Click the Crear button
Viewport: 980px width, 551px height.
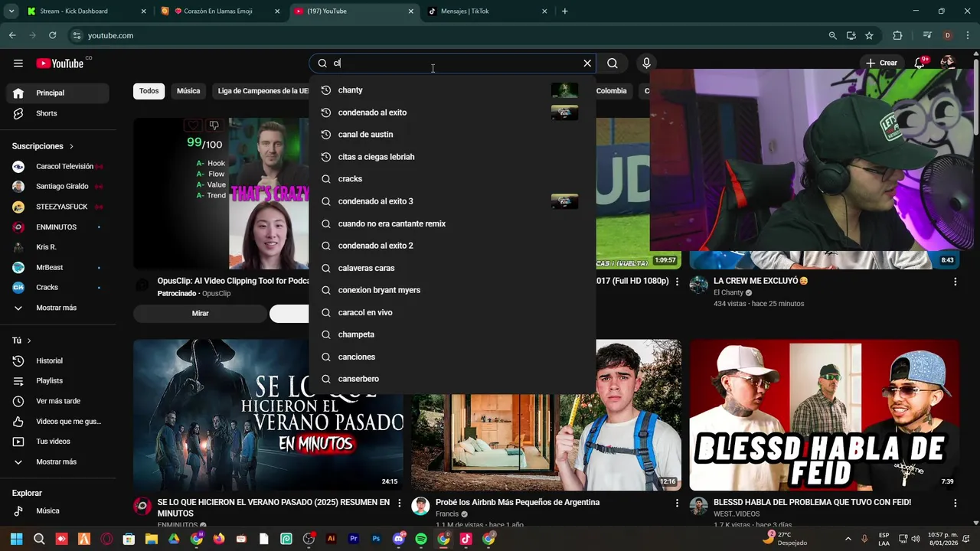pos(881,64)
